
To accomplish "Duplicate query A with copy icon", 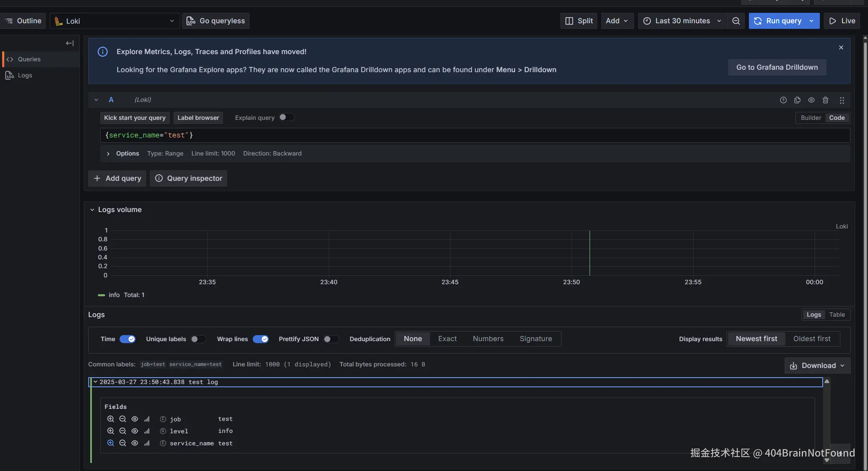I will tap(797, 100).
